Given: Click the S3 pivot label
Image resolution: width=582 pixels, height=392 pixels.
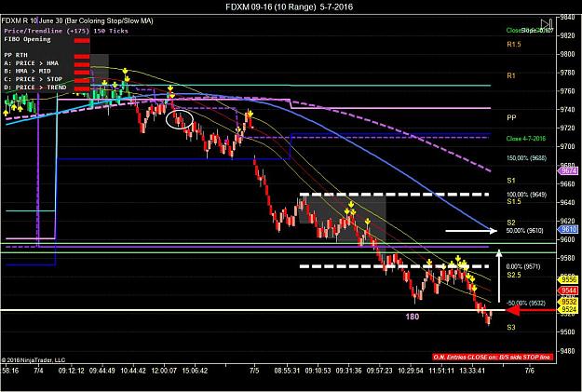Looking at the screenshot, I should click(511, 328).
